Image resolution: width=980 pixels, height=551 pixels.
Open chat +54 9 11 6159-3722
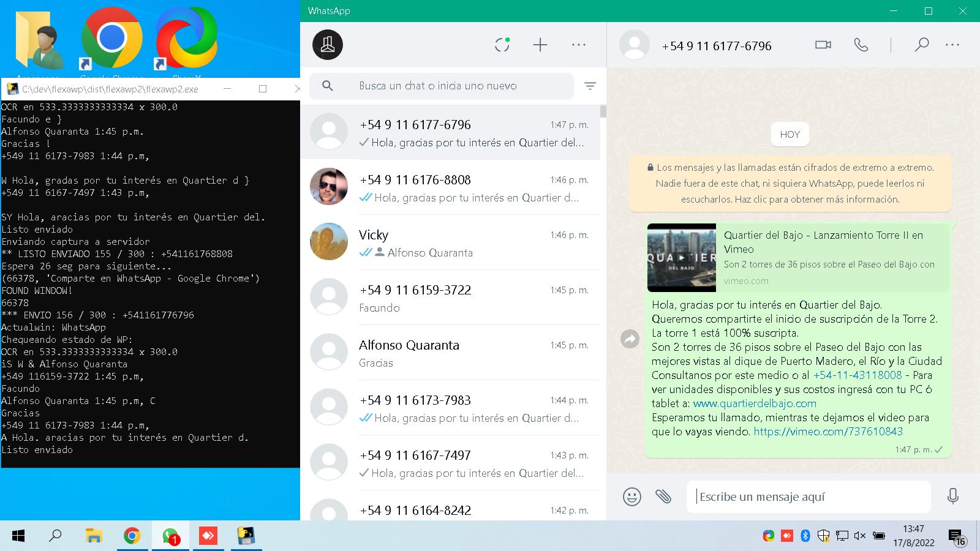[450, 298]
